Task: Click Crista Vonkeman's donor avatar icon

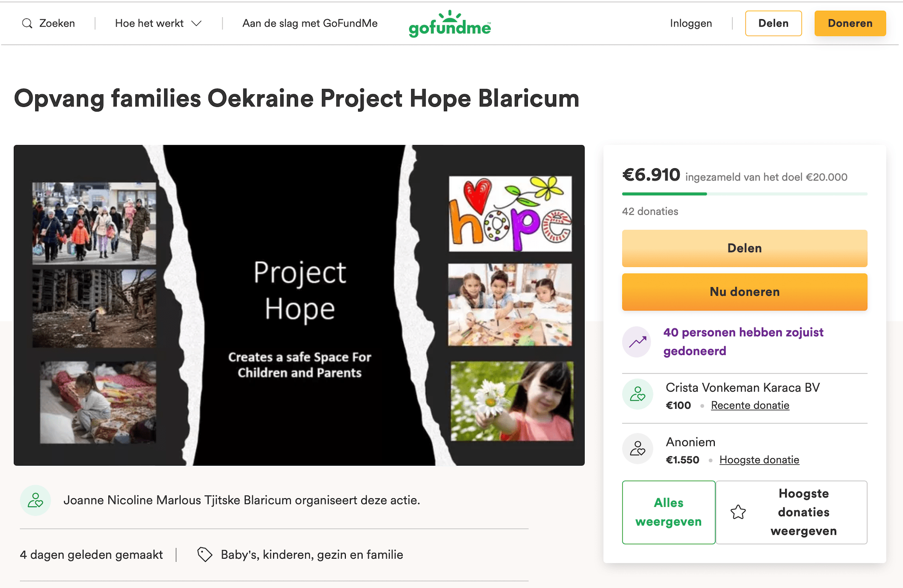Action: 637,394
